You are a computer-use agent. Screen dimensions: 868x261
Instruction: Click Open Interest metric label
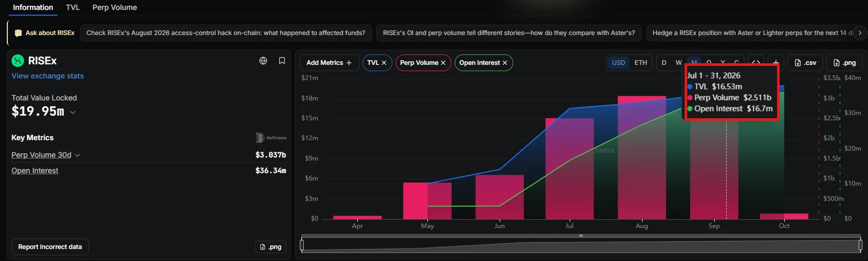[35, 171]
